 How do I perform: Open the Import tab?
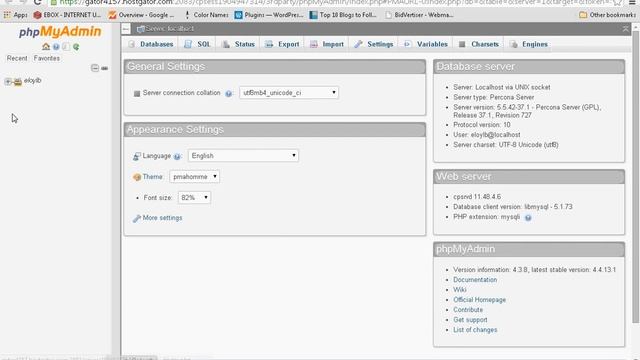[x=327, y=44]
